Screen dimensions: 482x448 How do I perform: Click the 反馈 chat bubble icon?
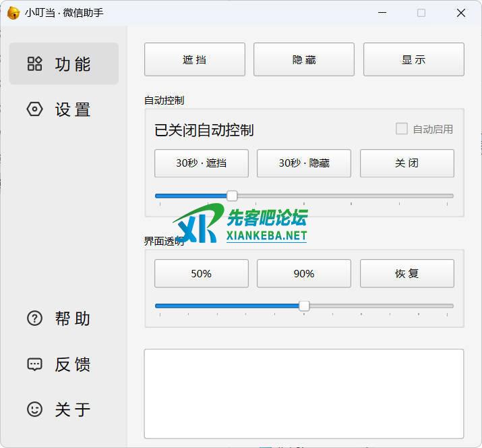tap(34, 364)
